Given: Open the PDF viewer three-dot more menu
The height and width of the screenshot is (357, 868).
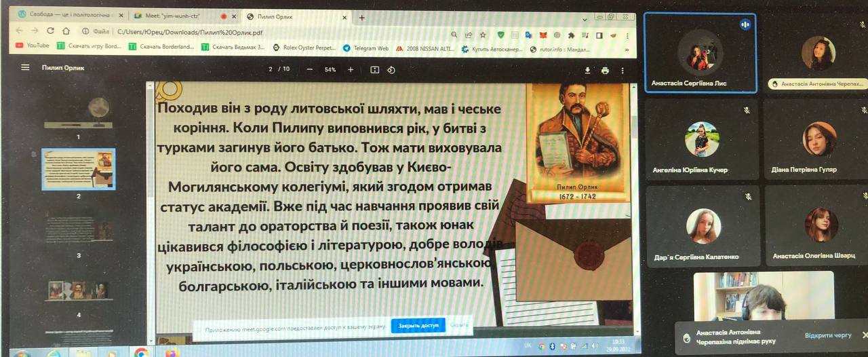Looking at the screenshot, I should click(623, 71).
